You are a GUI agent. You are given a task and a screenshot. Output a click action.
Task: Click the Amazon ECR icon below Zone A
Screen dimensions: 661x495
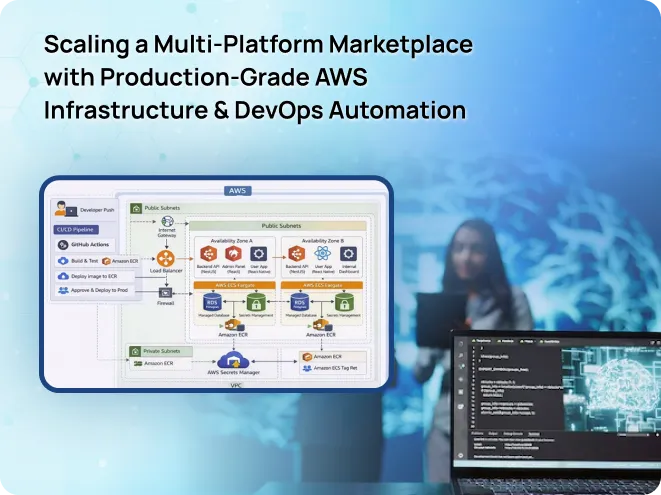click(x=234, y=325)
